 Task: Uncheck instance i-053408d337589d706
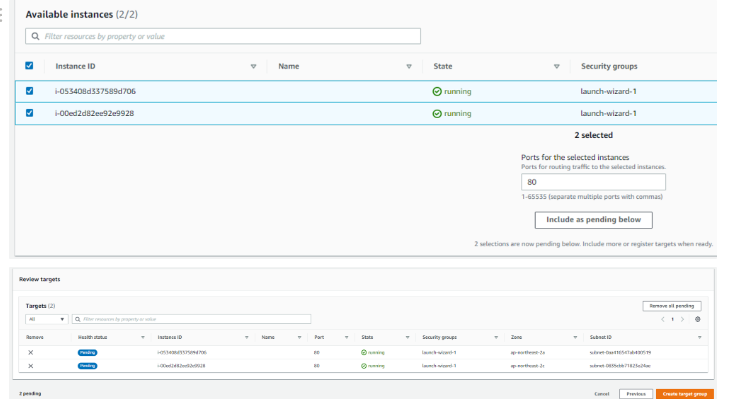29,91
